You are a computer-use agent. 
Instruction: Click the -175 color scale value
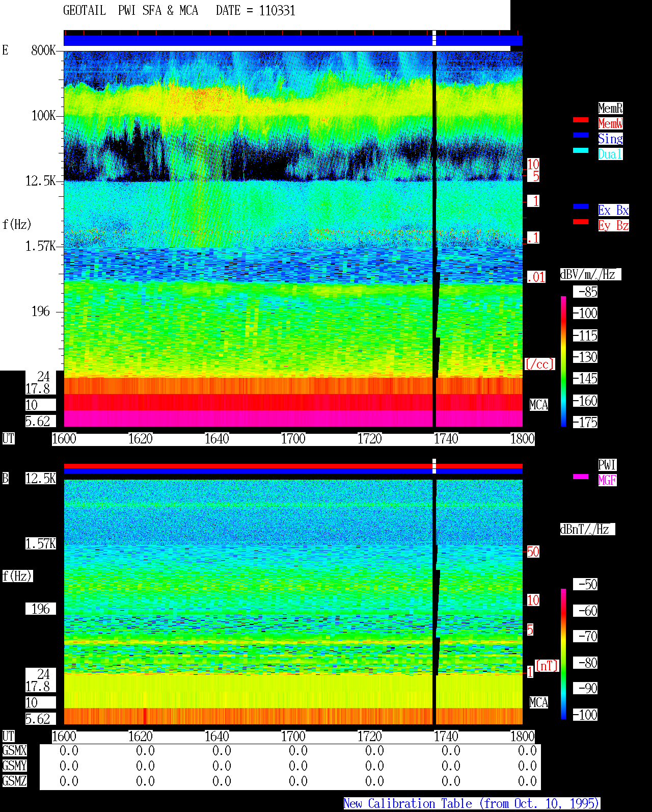tap(585, 422)
